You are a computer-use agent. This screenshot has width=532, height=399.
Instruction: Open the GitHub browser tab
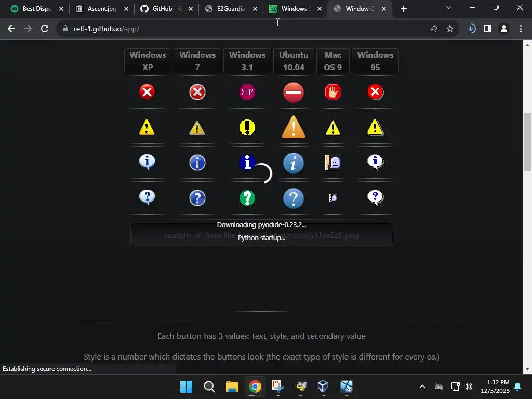tap(166, 9)
